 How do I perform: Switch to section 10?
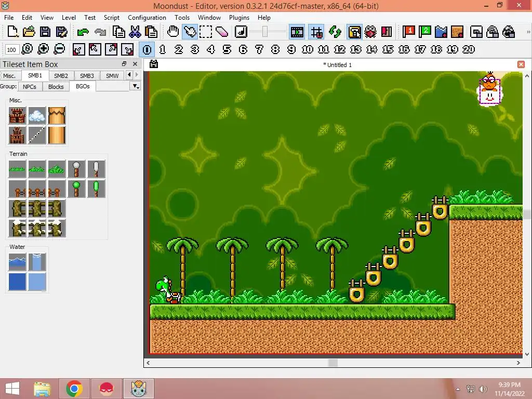(x=308, y=49)
